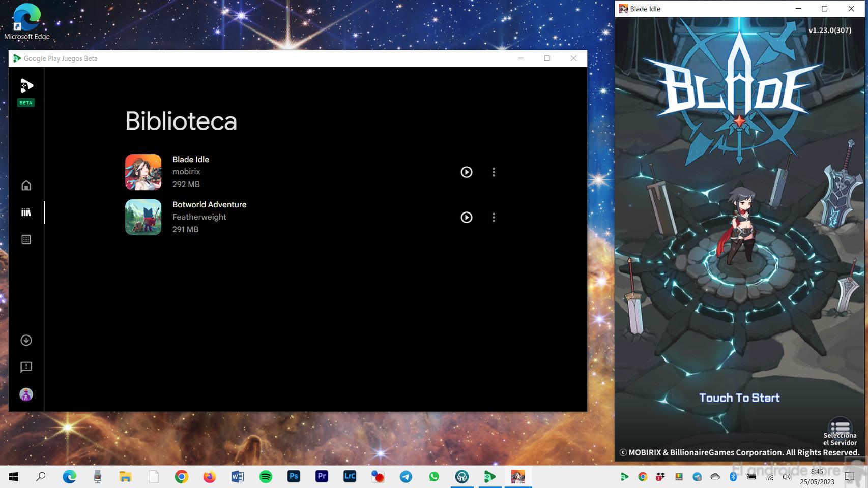This screenshot has width=868, height=488.
Task: Open Selecciona el Servidor in Blade Idle
Action: (x=840, y=432)
